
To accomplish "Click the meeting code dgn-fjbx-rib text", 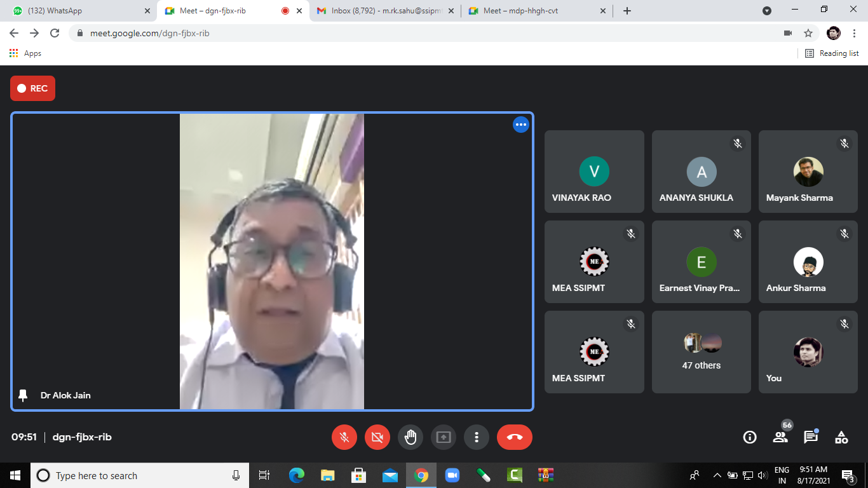I will coord(82,437).
